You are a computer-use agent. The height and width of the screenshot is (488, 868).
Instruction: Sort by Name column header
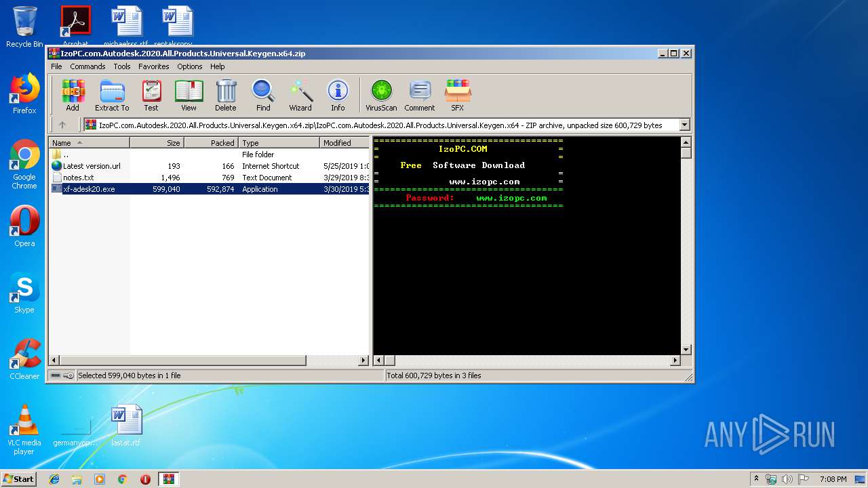(x=89, y=142)
